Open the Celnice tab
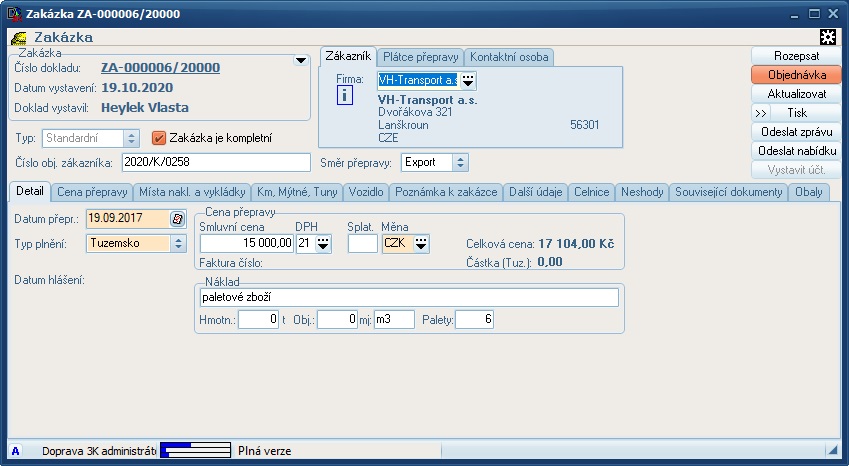 (591, 192)
